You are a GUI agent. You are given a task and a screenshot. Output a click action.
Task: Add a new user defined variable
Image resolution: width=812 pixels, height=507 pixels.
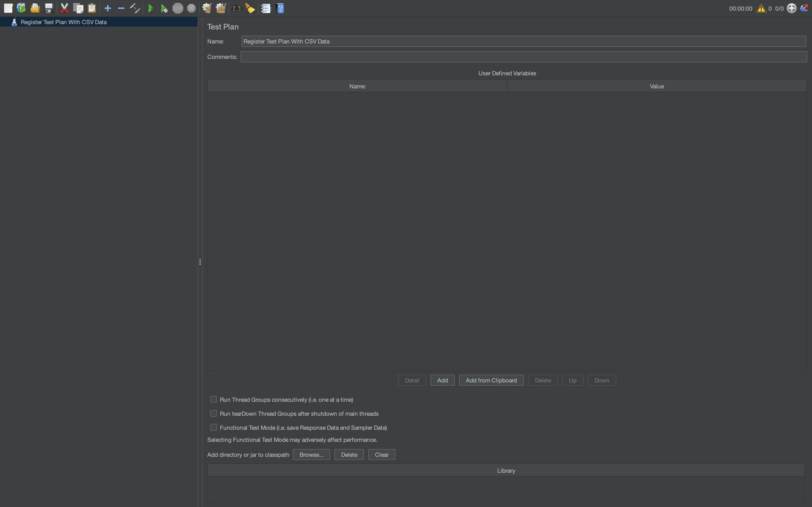(x=442, y=380)
